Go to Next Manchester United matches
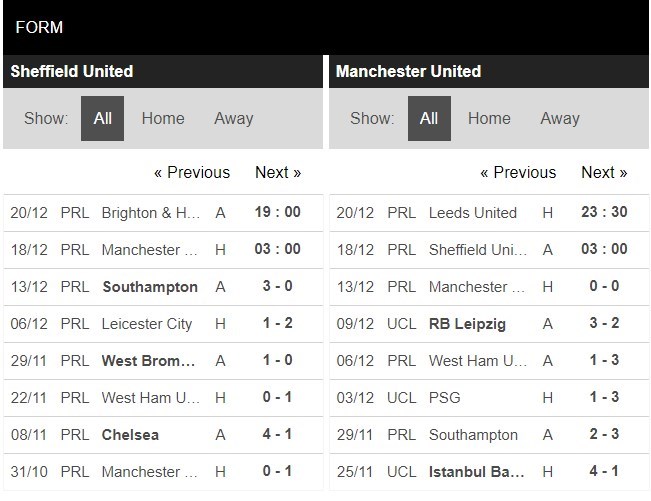Image resolution: width=651 pixels, height=501 pixels. [x=604, y=172]
